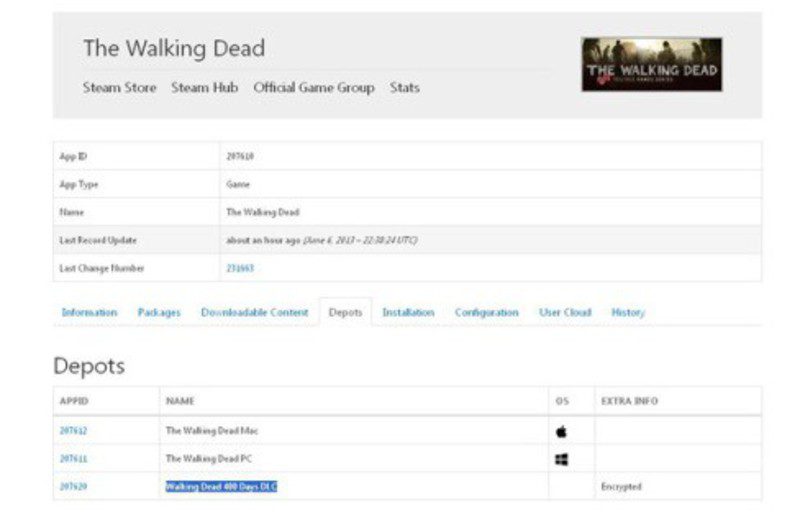This screenshot has width=800, height=520.
Task: Visit the Official Game Group link
Action: click(313, 88)
